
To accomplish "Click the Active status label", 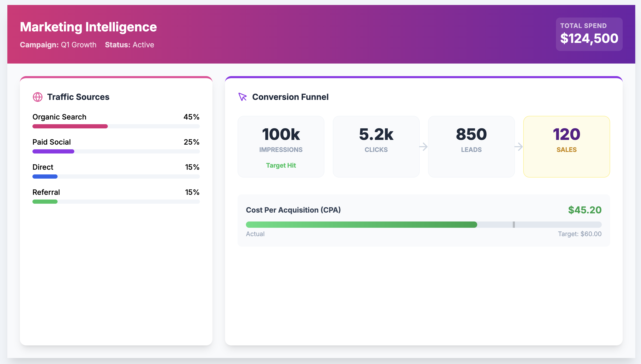I will (143, 45).
